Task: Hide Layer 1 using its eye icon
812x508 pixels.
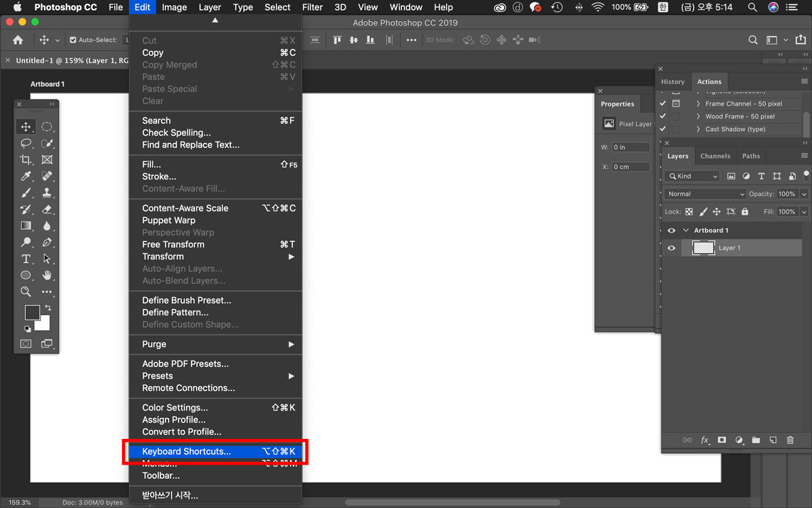Action: [x=671, y=248]
